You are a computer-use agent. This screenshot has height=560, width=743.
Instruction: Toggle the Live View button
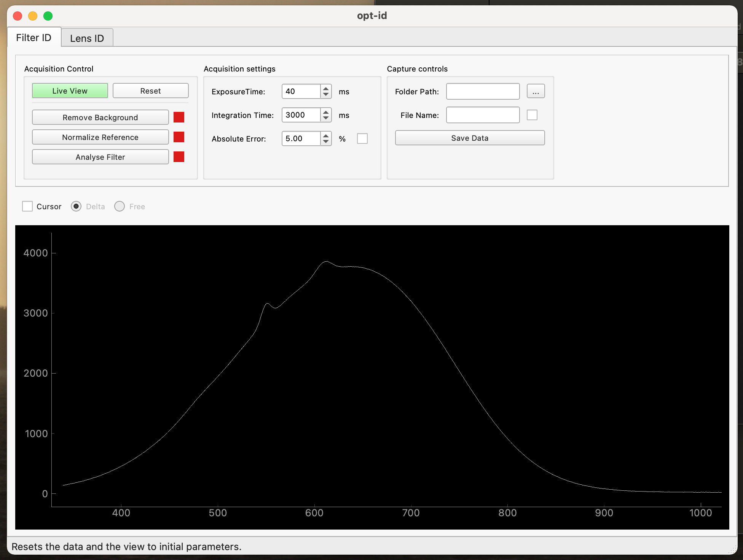[x=70, y=91]
